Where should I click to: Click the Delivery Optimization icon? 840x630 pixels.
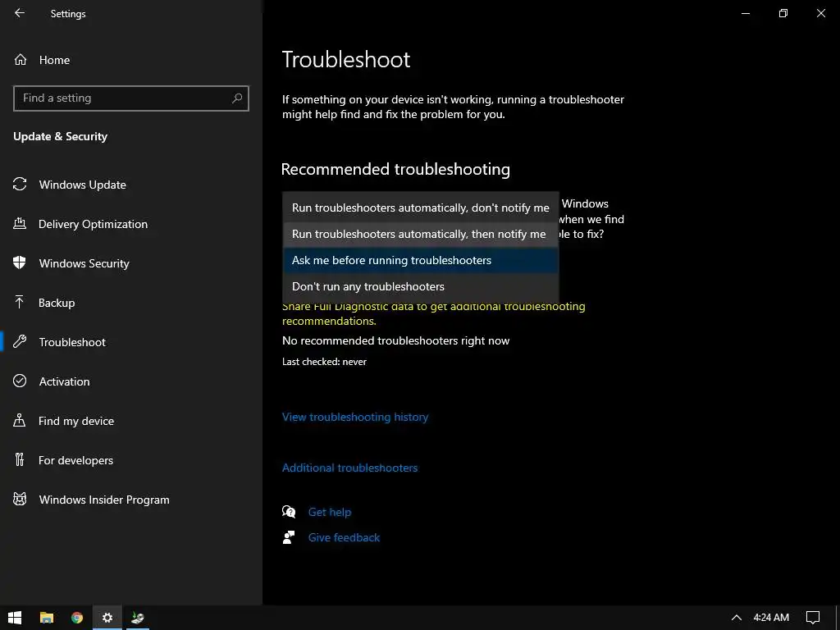(x=20, y=223)
